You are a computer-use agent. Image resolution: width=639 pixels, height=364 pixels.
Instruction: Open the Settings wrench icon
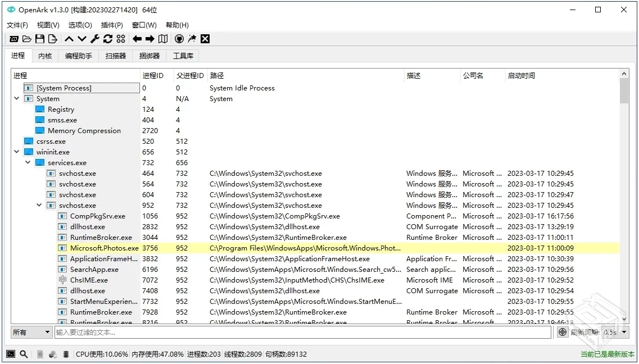tap(95, 39)
